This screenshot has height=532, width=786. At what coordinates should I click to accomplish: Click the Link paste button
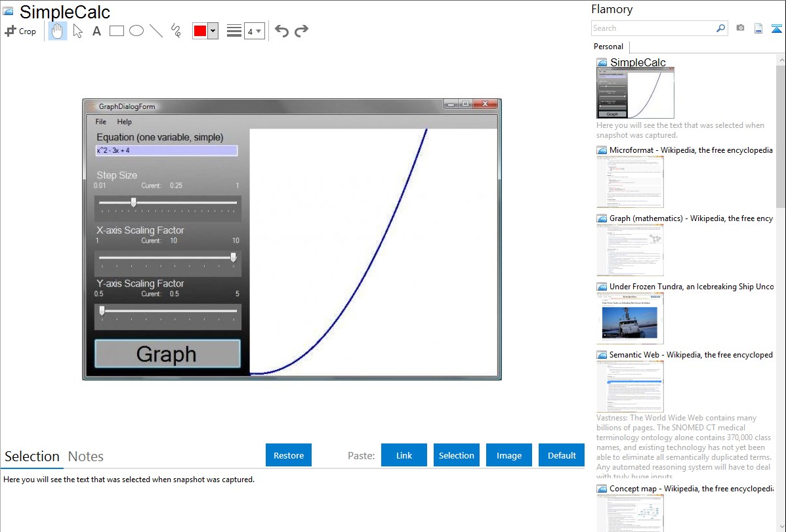pos(404,455)
